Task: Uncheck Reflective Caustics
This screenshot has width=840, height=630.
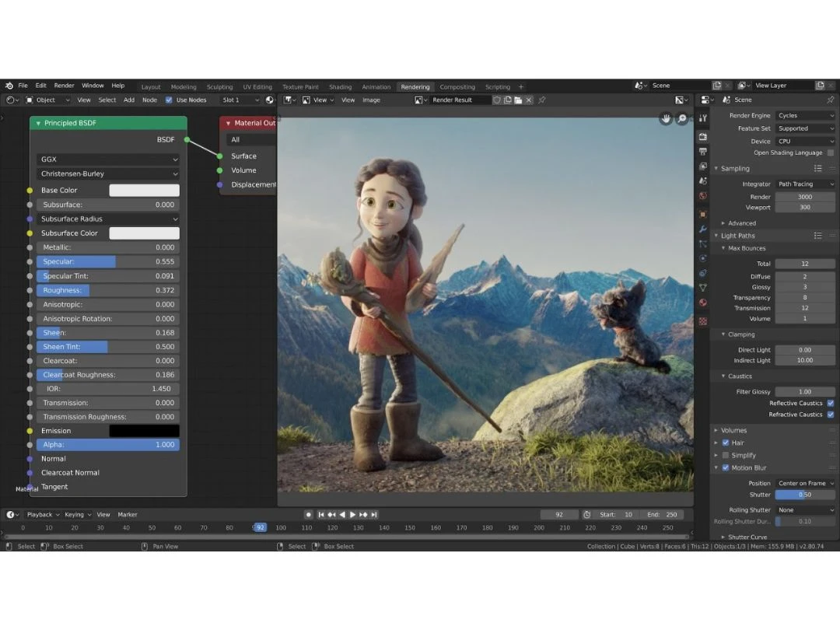Action: pos(831,403)
